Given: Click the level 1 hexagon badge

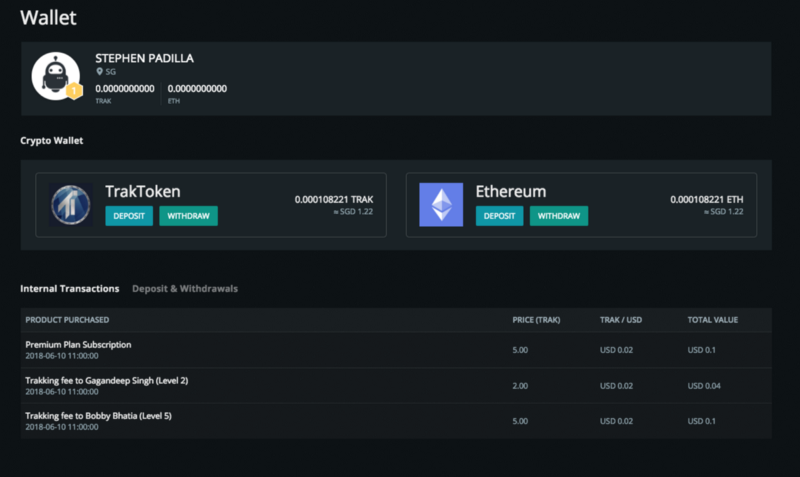Looking at the screenshot, I should pyautogui.click(x=74, y=91).
